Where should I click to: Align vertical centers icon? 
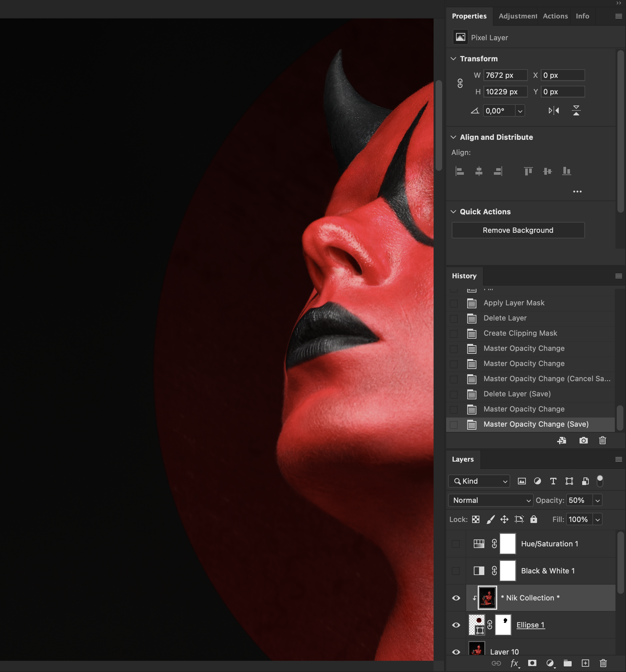547,171
